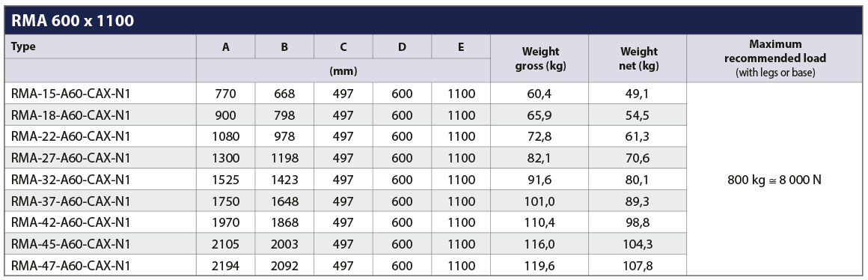Select row RMA-18-A60-CAX-N1
Screen dimensions: 868x280
click(346, 115)
